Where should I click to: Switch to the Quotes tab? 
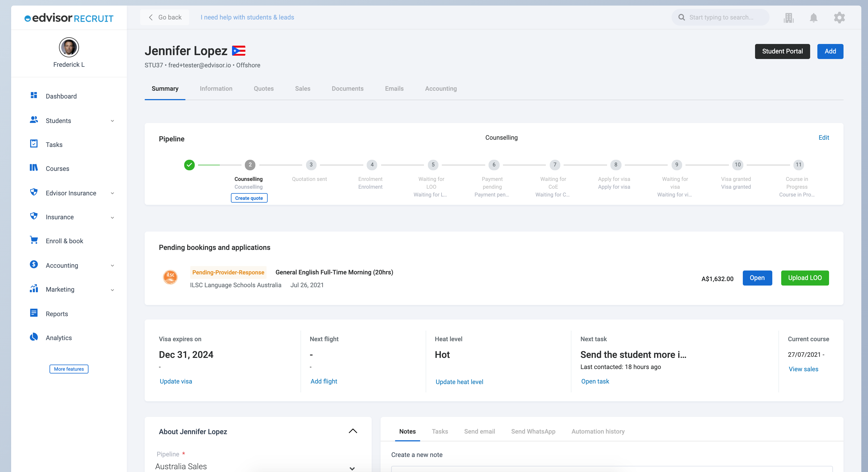(263, 88)
